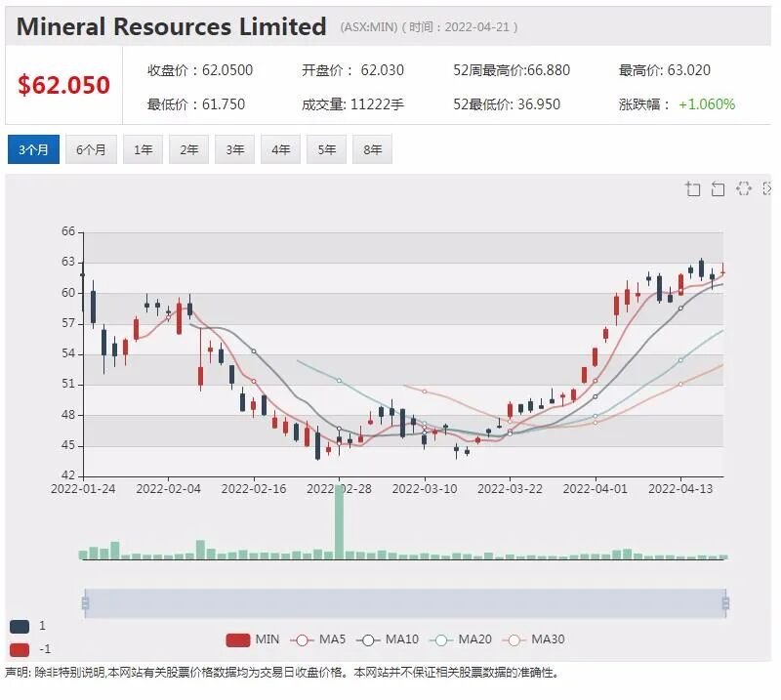The height and width of the screenshot is (700, 781).
Task: Click the 声明 disclaimer text line
Action: pyautogui.click(x=282, y=673)
